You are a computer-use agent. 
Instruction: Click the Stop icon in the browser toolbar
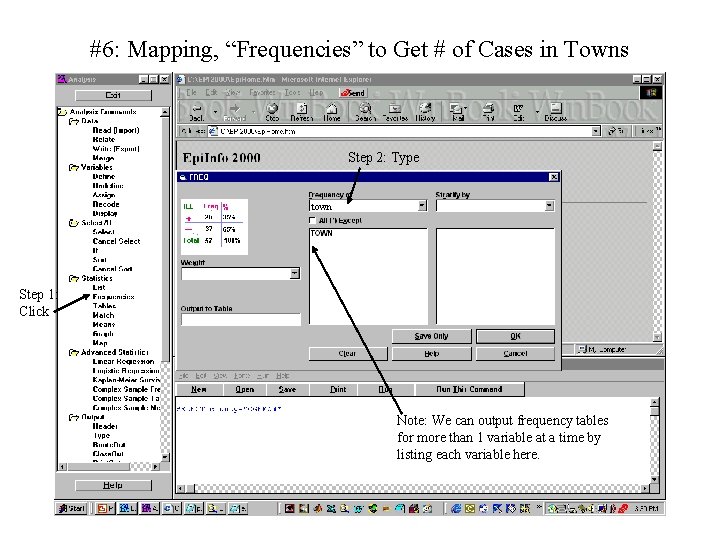point(272,112)
